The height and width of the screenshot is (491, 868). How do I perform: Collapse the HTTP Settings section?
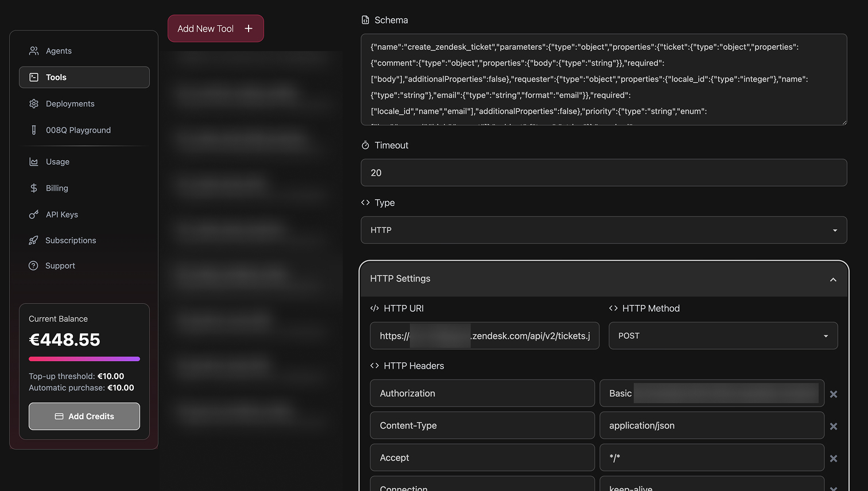[x=832, y=279]
